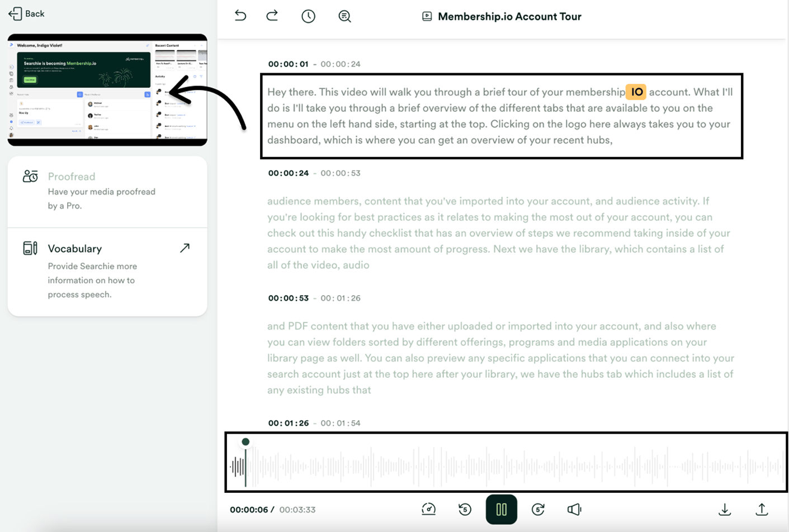The width and height of the screenshot is (789, 532).
Task: Open the transcript search icon
Action: (344, 16)
